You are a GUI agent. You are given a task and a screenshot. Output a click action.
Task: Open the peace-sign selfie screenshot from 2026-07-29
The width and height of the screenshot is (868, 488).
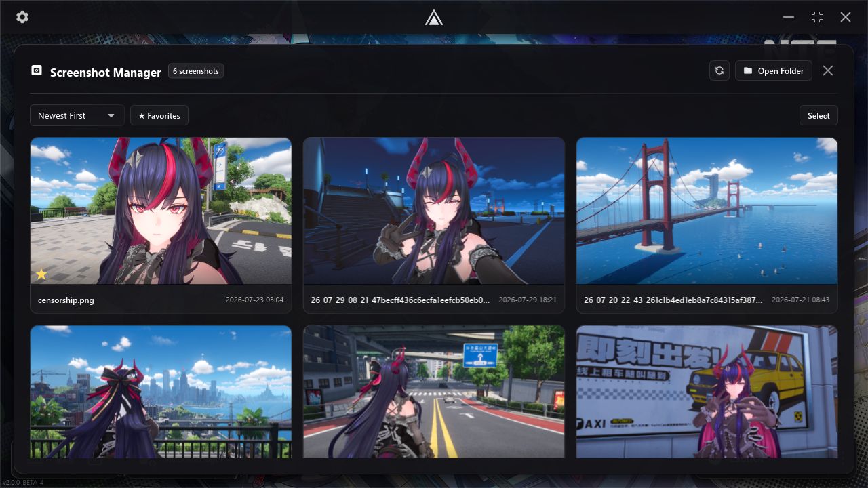(434, 211)
